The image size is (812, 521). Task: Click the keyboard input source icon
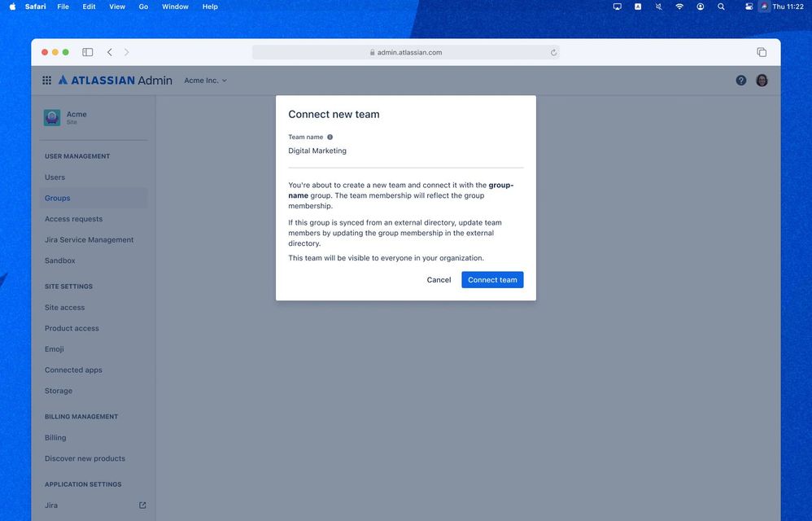pos(638,7)
